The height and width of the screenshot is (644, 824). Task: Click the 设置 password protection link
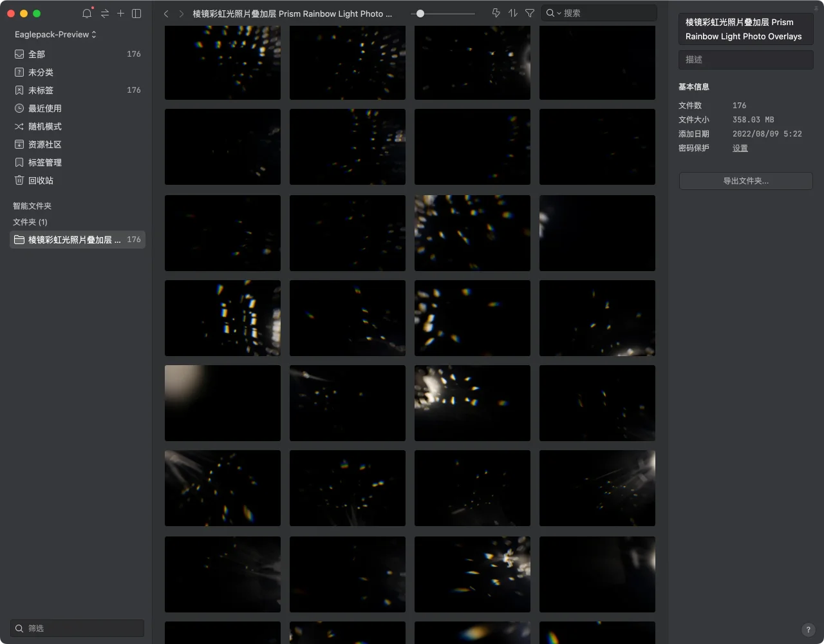(740, 148)
